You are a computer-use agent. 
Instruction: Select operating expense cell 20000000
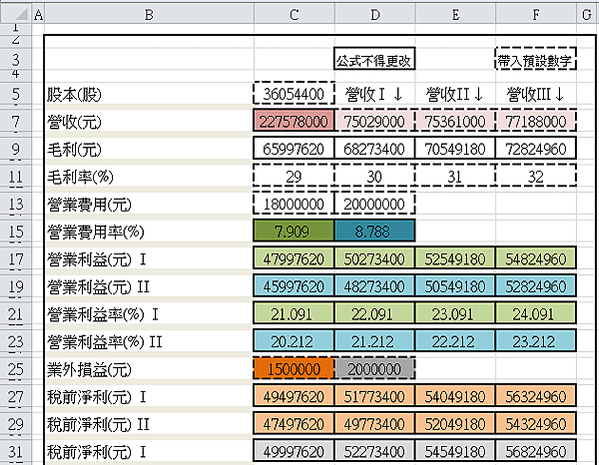374,204
